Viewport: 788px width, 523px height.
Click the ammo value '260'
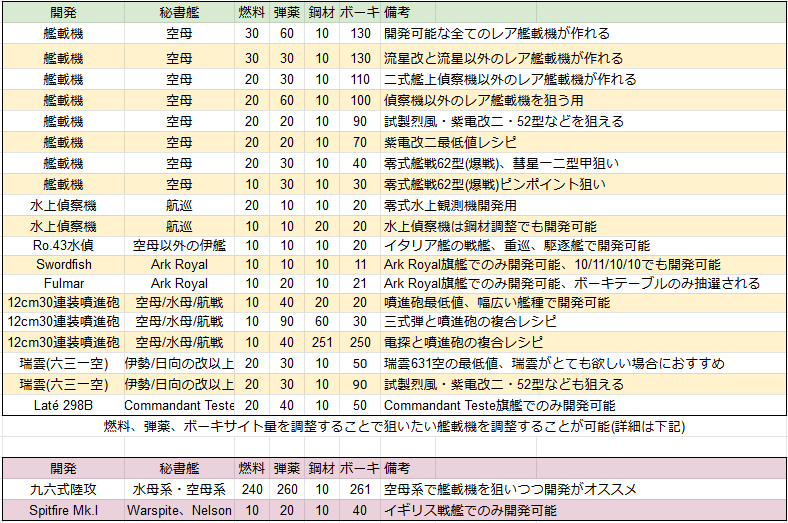[287, 489]
